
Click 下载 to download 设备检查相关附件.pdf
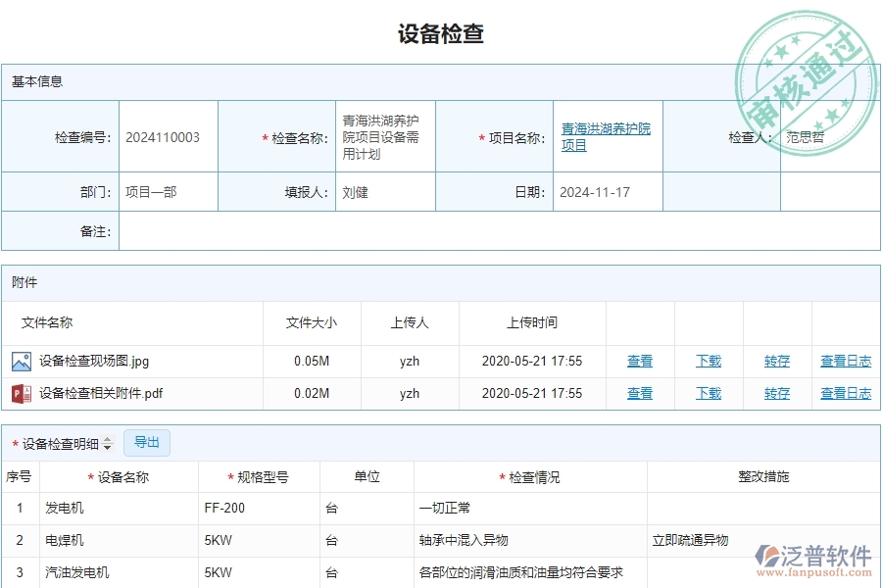(708, 393)
